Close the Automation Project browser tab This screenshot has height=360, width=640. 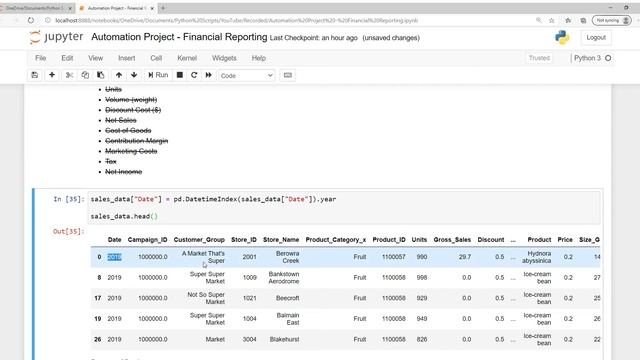click(152, 8)
